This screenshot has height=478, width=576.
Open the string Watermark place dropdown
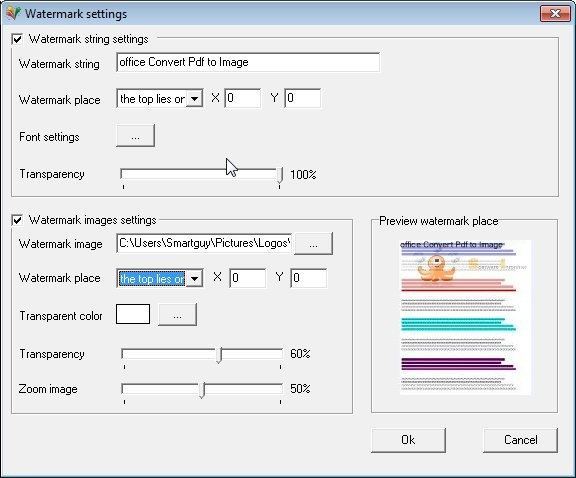tap(194, 98)
